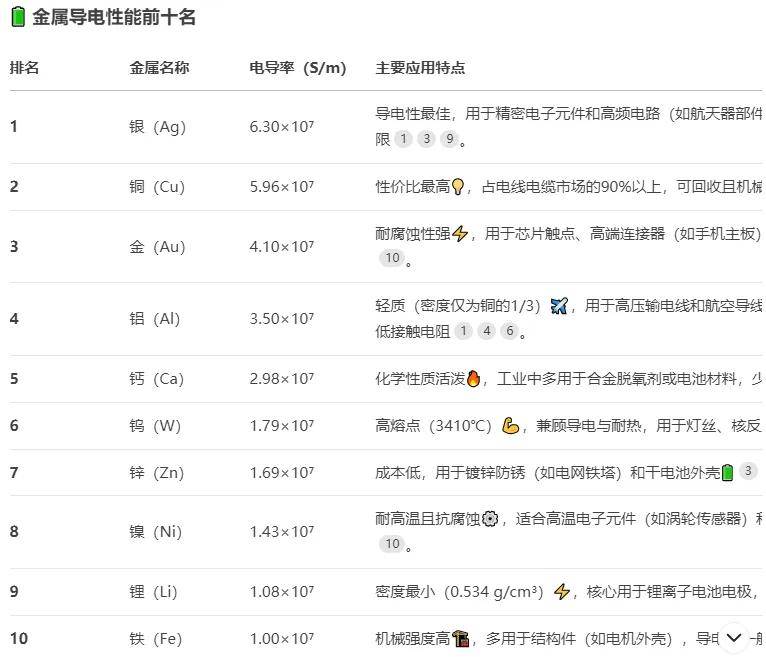Click rank number 5 in calcium row

[14, 379]
